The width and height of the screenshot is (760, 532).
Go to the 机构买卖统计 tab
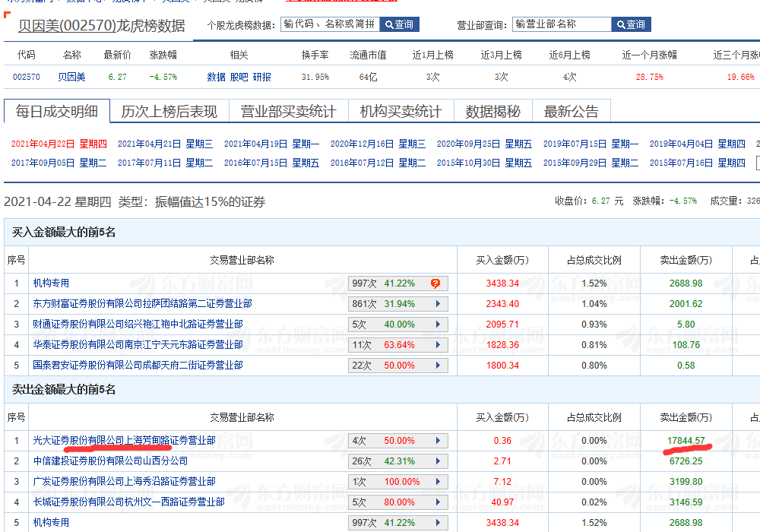click(x=401, y=112)
